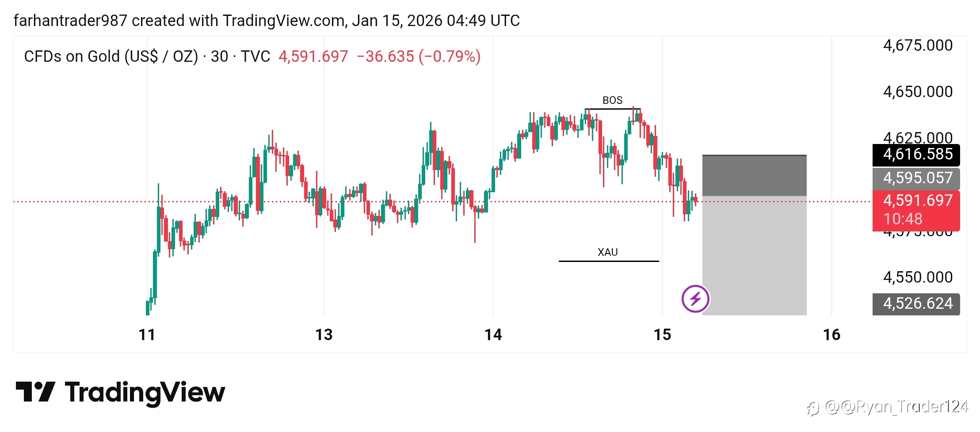The width and height of the screenshot is (980, 432).
Task: Select the BOS text label on chart
Action: click(612, 101)
